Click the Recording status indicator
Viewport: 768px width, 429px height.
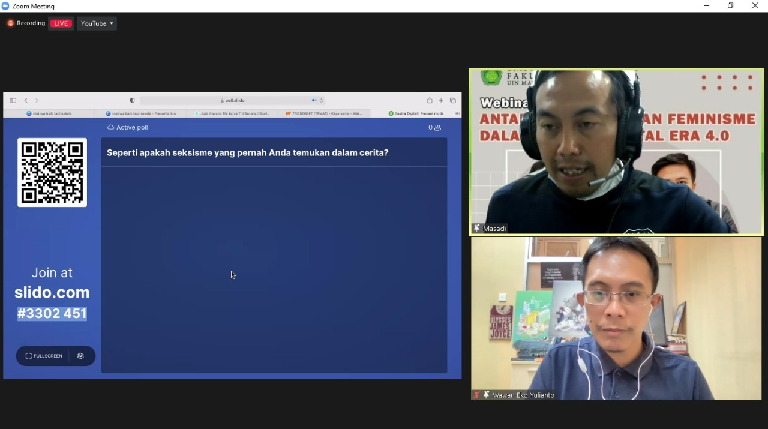(26, 23)
